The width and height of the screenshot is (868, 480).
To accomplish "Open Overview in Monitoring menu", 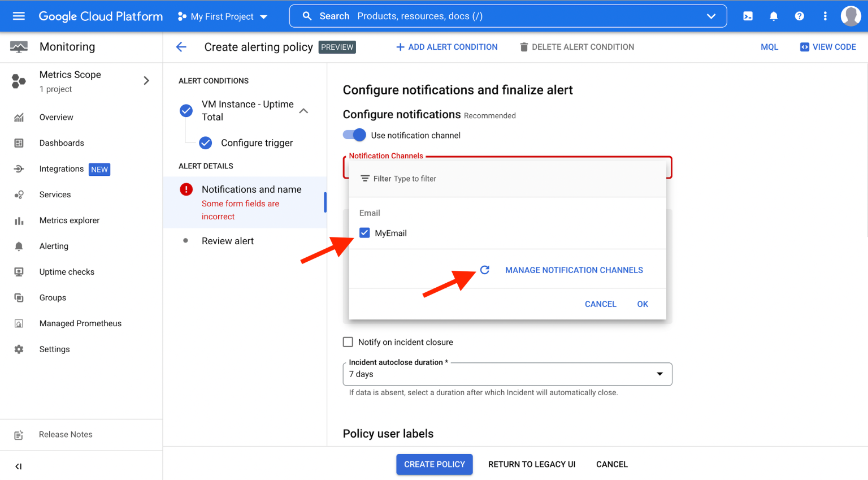I will 57,117.
